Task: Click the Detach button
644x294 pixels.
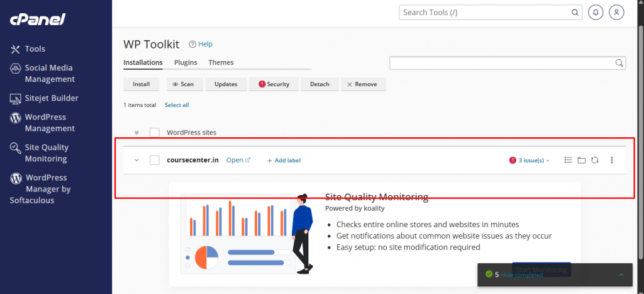Action: [x=319, y=84]
